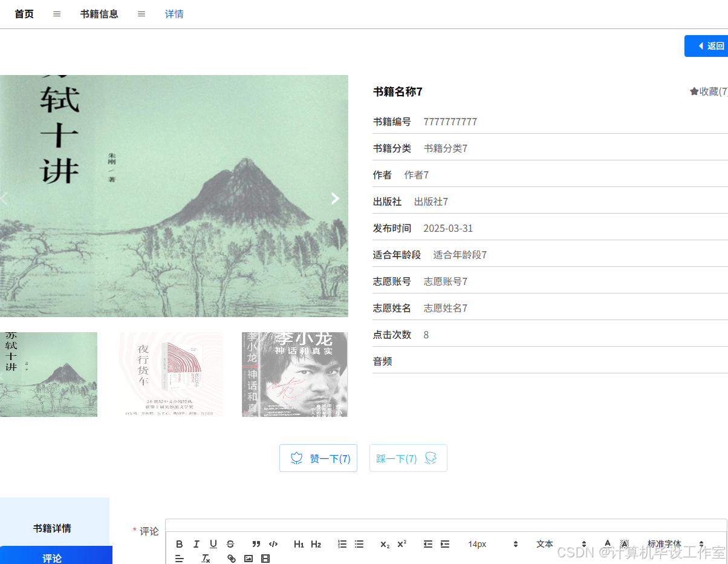728x564 pixels.
Task: Click the 书籍名称7 title
Action: (x=398, y=91)
